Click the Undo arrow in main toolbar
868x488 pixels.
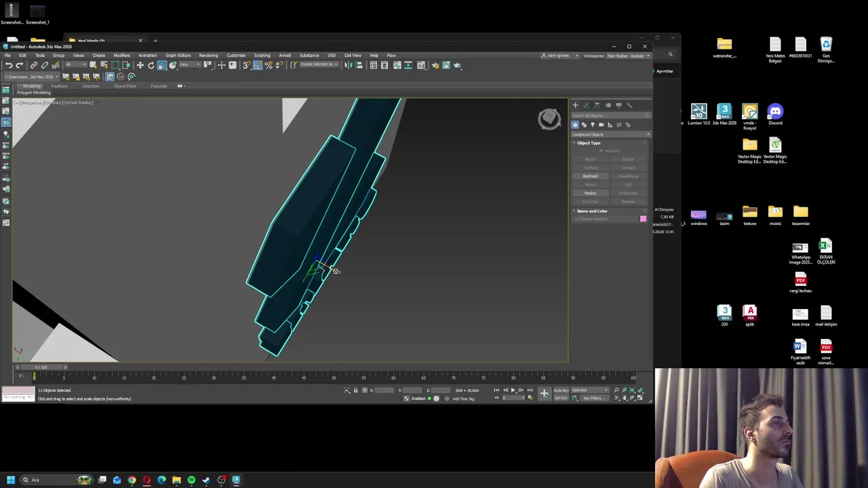pos(9,65)
